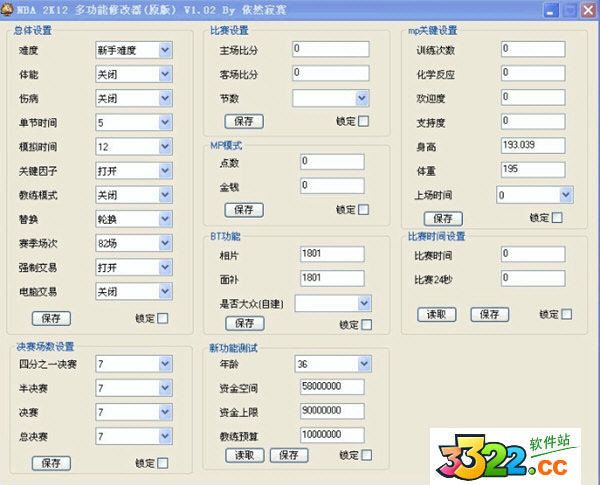Click the 比赛时间 input field

point(533,254)
